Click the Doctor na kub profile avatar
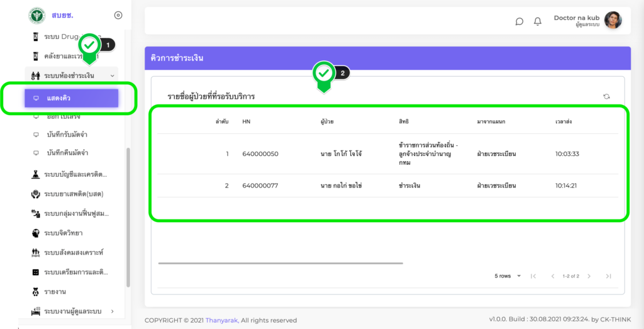This screenshot has height=329, width=644. coord(613,20)
